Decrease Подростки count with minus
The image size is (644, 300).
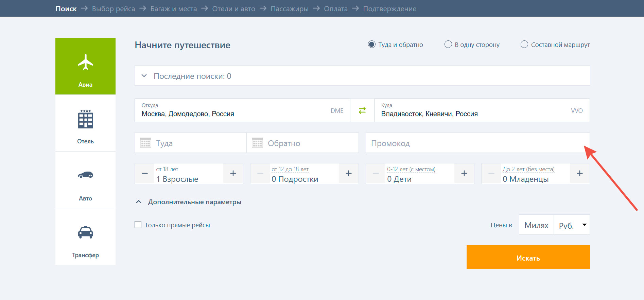260,173
